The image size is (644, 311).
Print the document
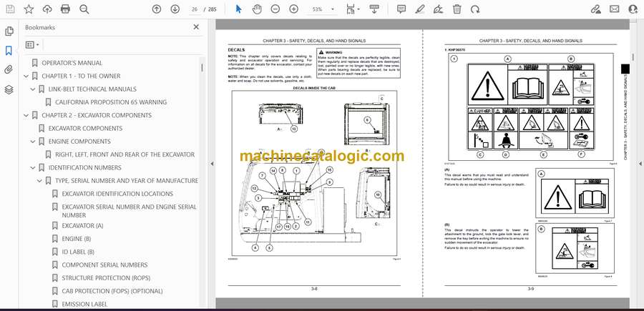pos(65,9)
